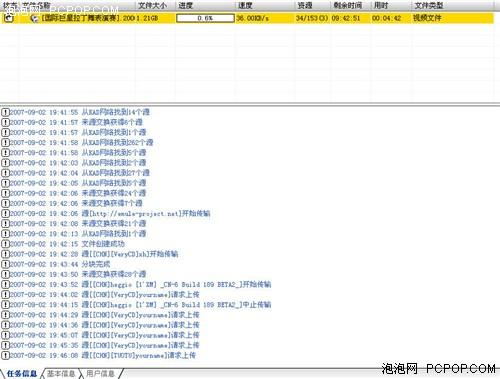Click the info icon beside 分块完成 entry
The height and width of the screenshot is (379, 500).
coord(5,264)
